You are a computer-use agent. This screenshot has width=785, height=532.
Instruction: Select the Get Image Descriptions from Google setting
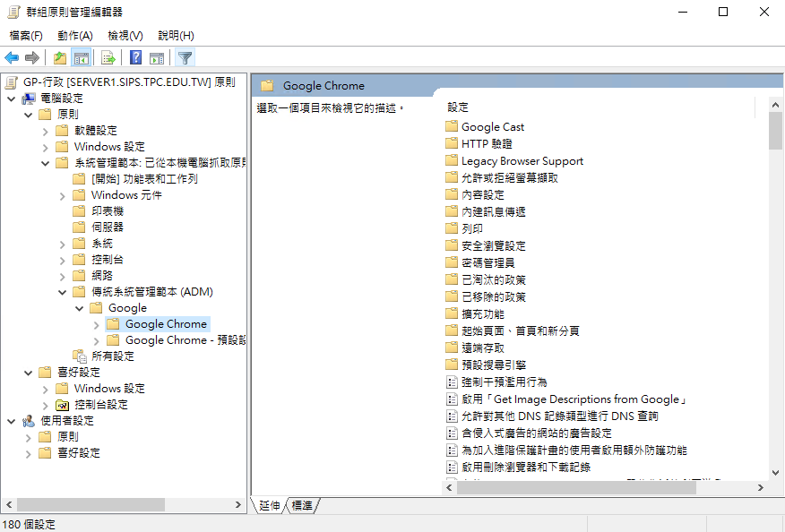pyautogui.click(x=574, y=399)
